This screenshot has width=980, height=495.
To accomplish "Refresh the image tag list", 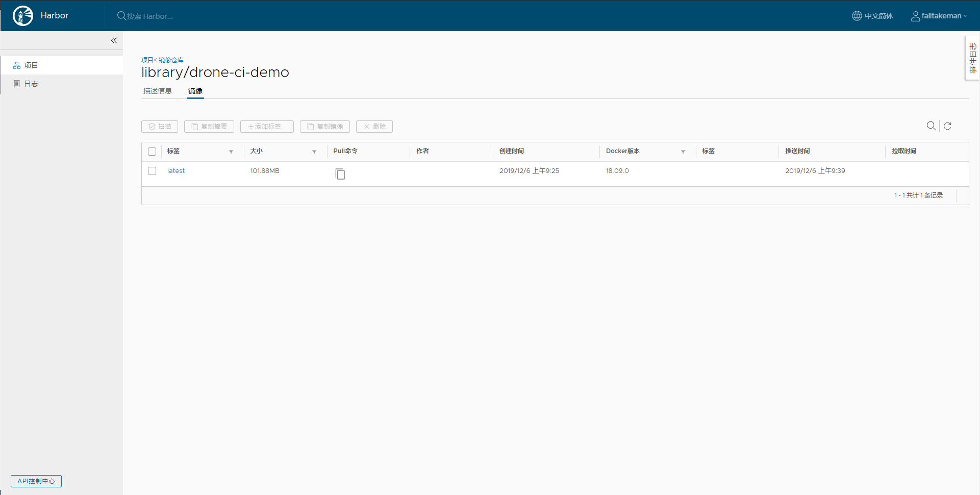I will [947, 126].
